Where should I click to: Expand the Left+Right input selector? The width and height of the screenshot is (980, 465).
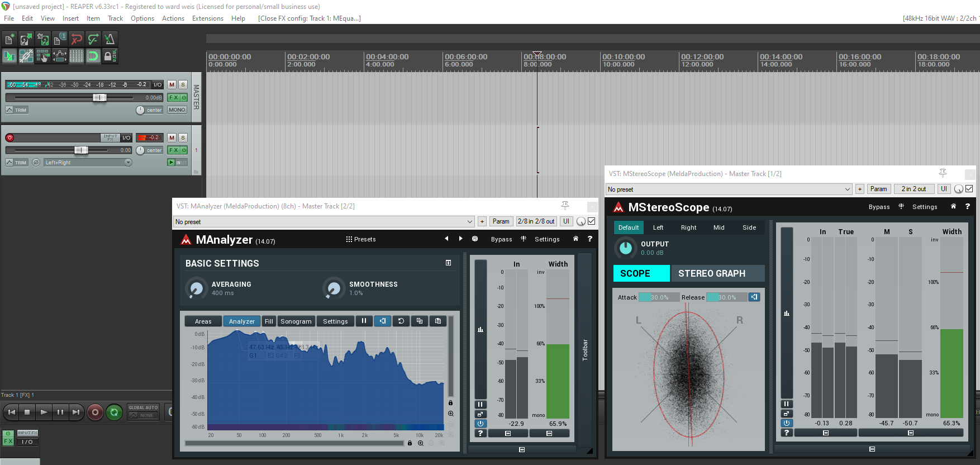coord(128,163)
